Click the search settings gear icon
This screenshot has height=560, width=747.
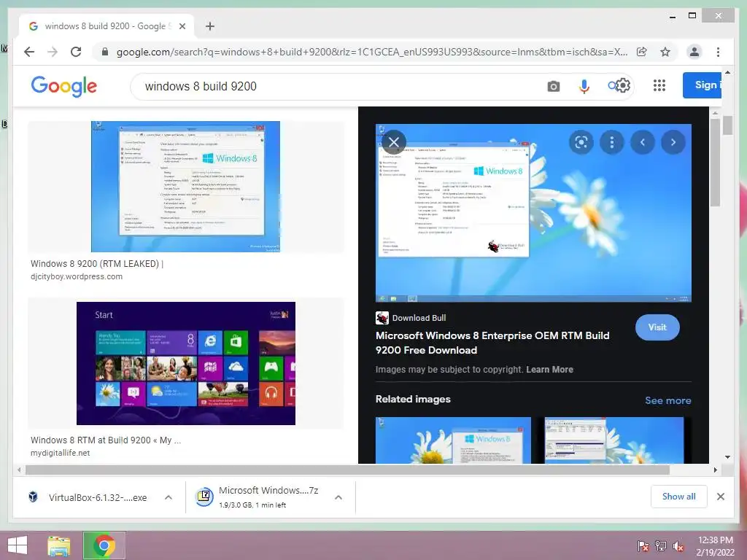click(x=623, y=86)
